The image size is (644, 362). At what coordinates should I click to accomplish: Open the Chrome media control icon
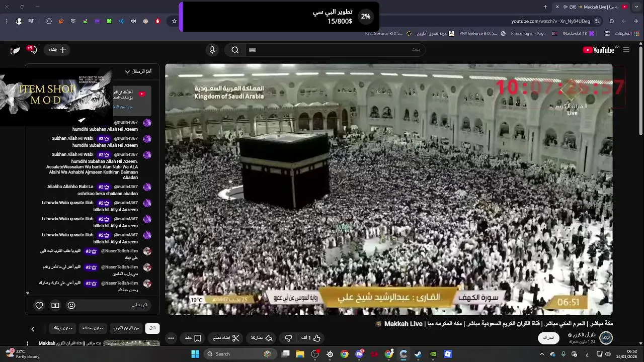31,21
